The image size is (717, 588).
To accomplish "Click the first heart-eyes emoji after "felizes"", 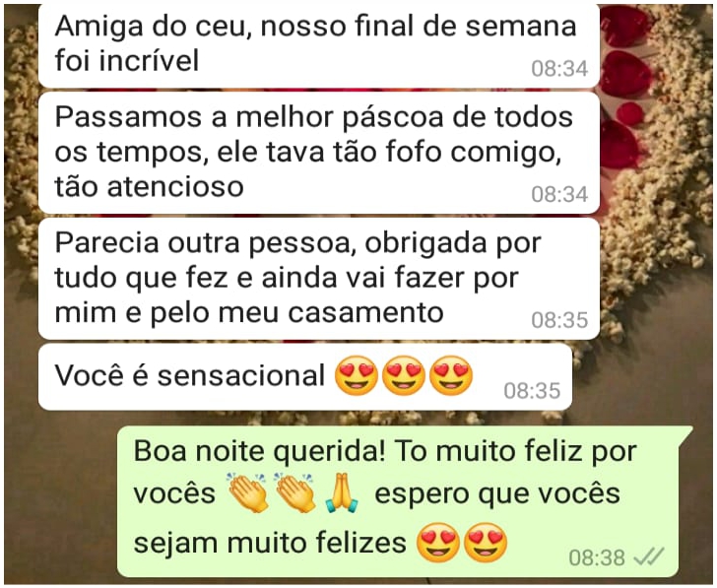I will [438, 543].
